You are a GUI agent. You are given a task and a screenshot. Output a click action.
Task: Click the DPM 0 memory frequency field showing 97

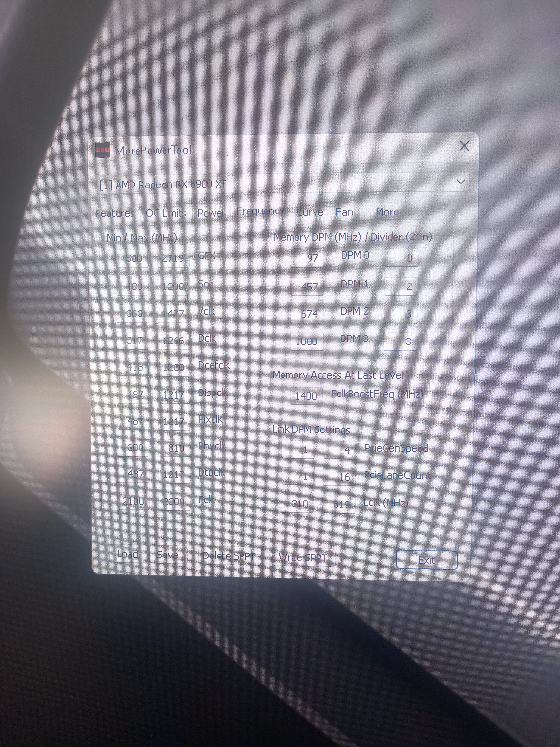[x=307, y=258]
